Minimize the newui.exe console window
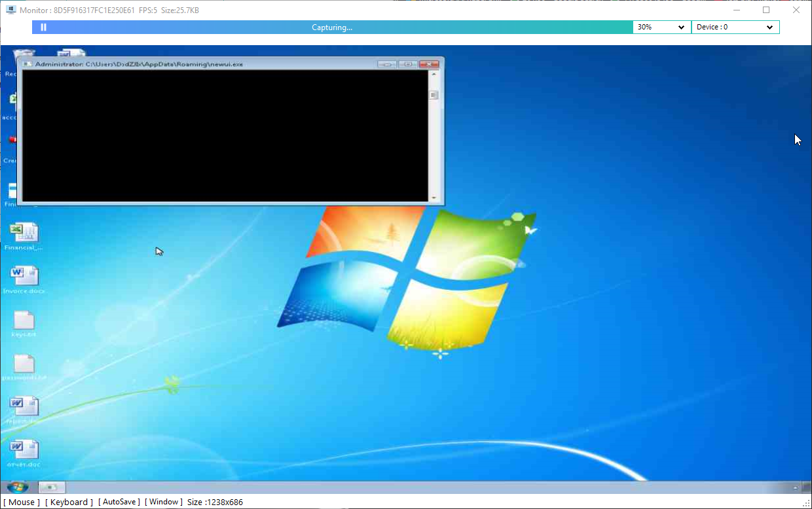Screen dimensions: 812x509 click(387, 64)
